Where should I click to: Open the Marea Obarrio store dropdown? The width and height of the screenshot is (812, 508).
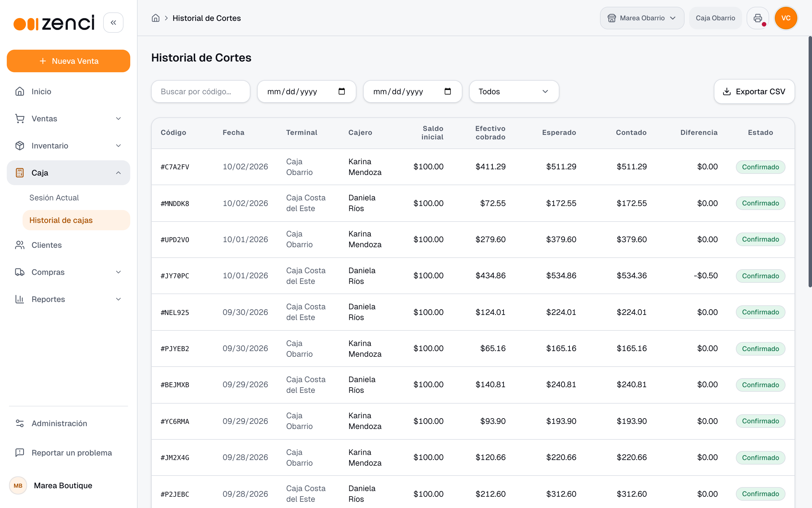point(642,18)
